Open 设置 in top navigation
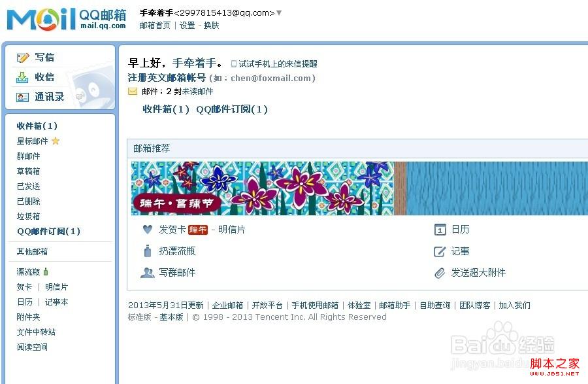 pyautogui.click(x=187, y=25)
